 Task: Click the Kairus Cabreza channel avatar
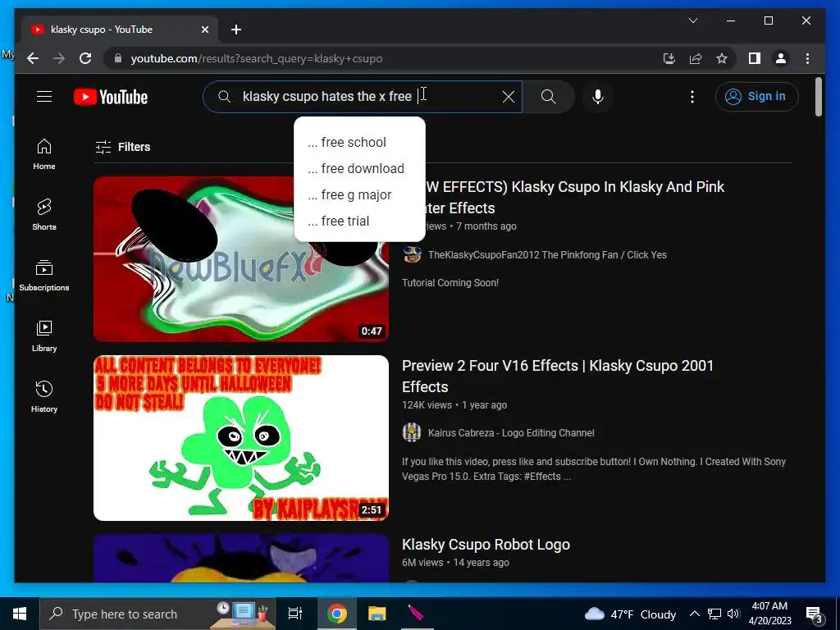tap(412, 432)
